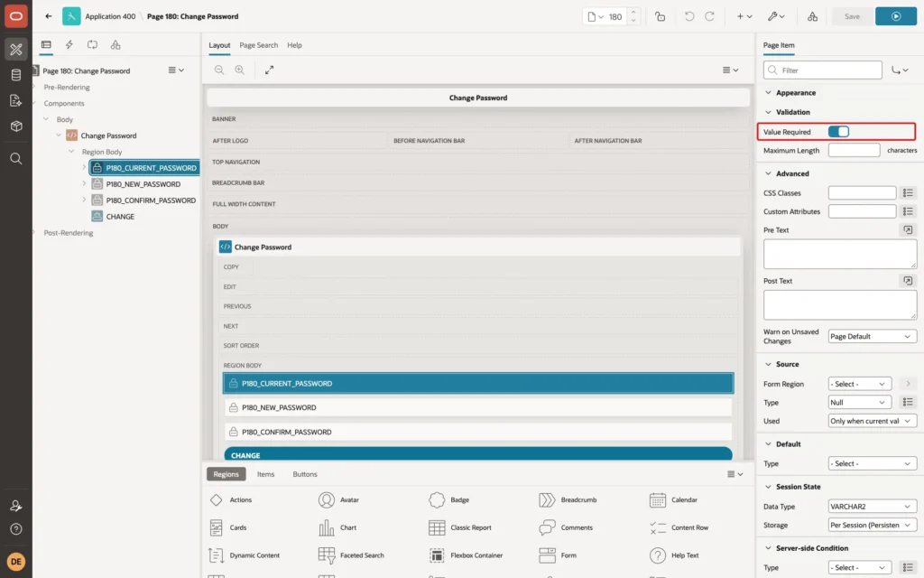Viewport: 924px width, 578px height.
Task: Switch to the Dynamic Actions lightning tab
Action: [69, 45]
